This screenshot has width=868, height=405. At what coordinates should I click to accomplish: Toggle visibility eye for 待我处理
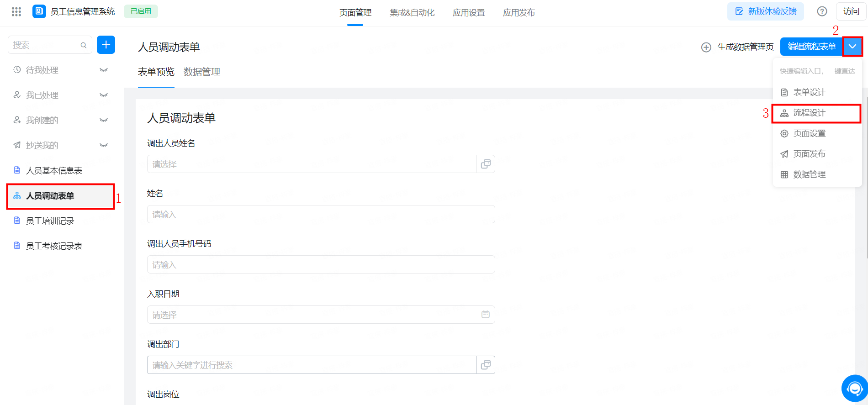(104, 70)
